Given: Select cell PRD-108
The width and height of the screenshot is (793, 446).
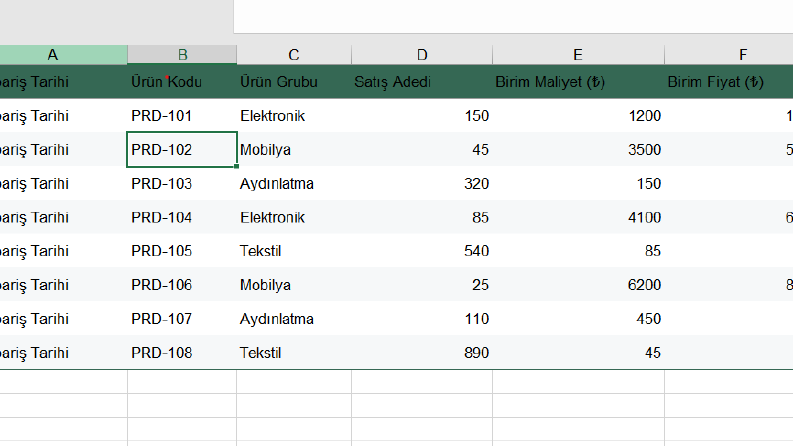Looking at the screenshot, I should click(x=182, y=352).
